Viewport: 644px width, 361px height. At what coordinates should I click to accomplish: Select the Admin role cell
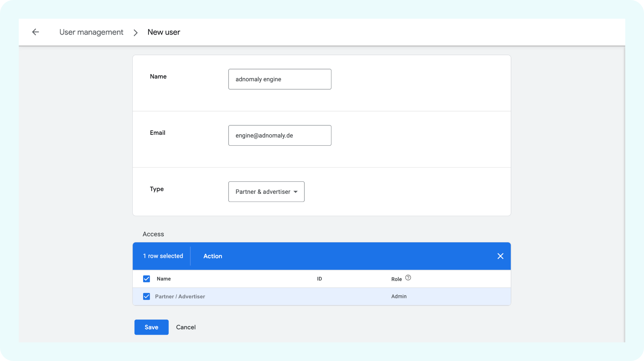pos(399,296)
